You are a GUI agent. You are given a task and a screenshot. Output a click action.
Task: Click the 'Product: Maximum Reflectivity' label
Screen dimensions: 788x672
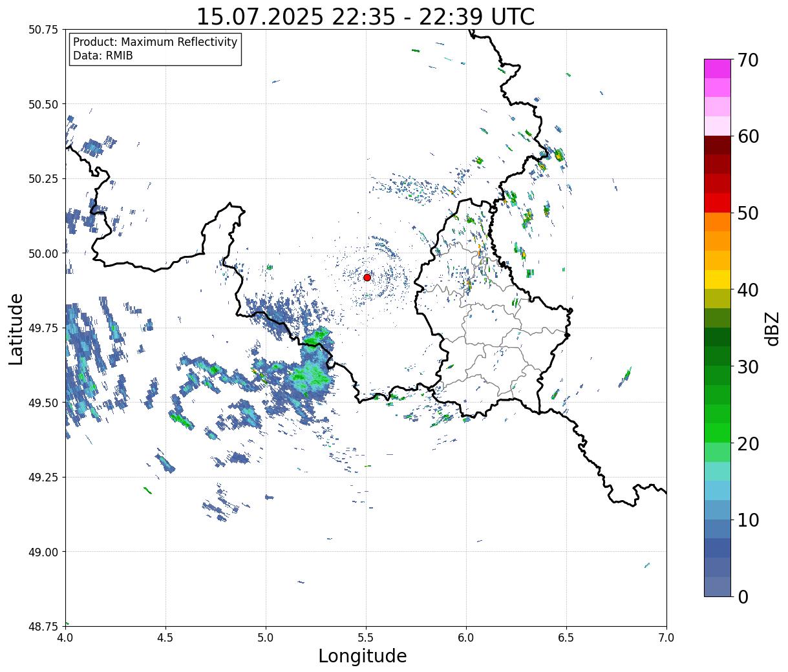(x=155, y=42)
